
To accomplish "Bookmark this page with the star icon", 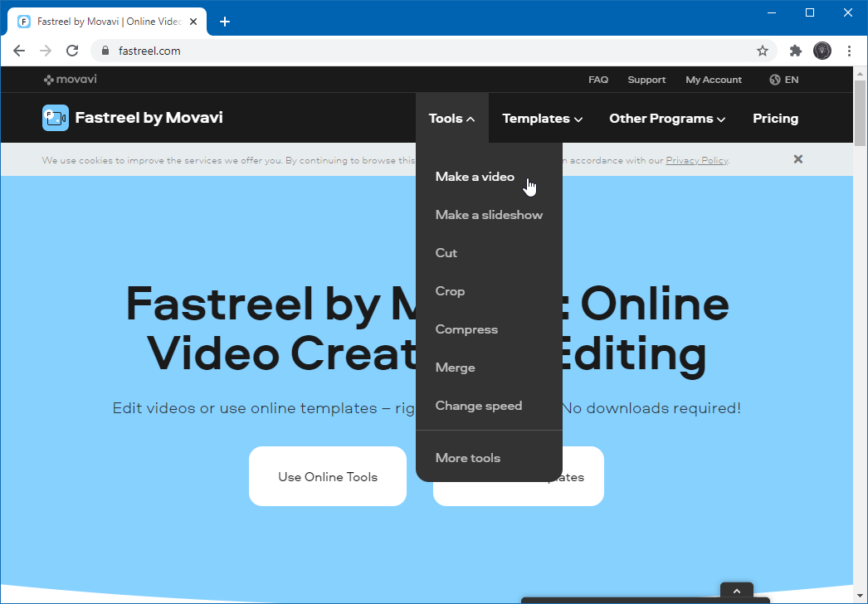I will point(763,51).
